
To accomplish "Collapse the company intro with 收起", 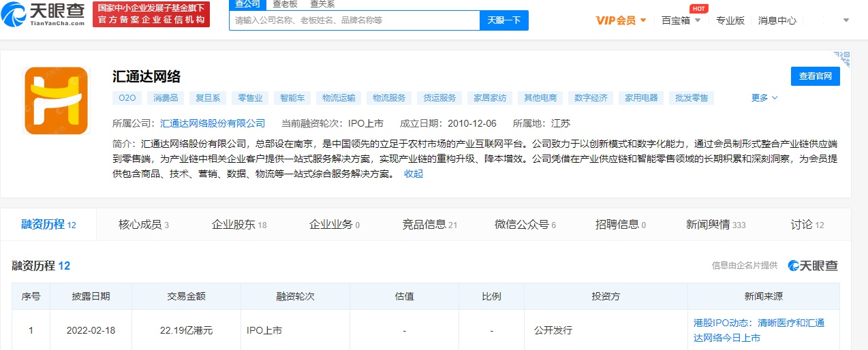I will (x=414, y=174).
